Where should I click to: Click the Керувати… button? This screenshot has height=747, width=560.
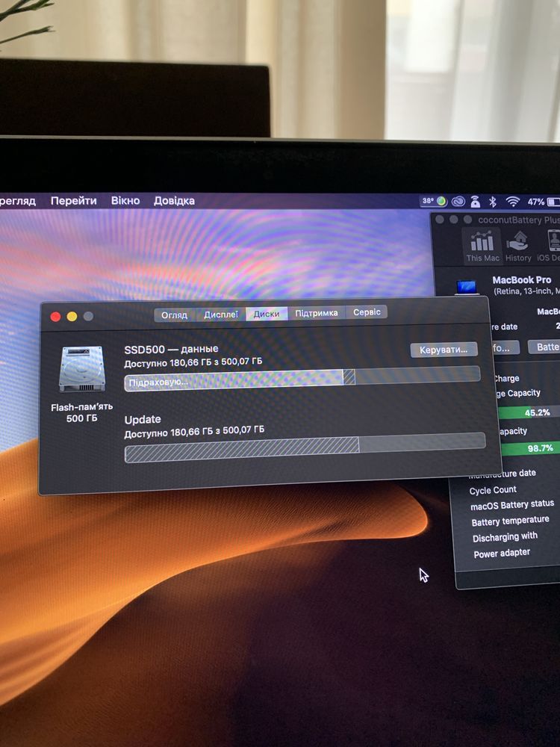444,349
